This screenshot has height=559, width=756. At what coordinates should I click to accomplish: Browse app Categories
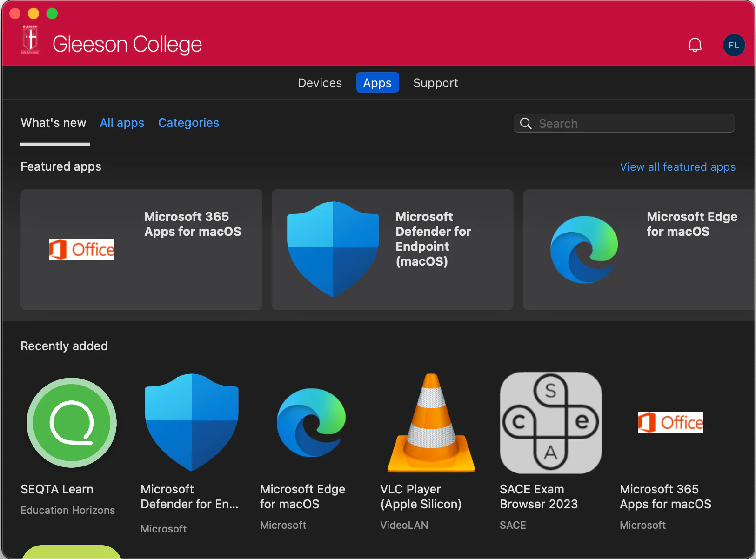[x=188, y=123]
